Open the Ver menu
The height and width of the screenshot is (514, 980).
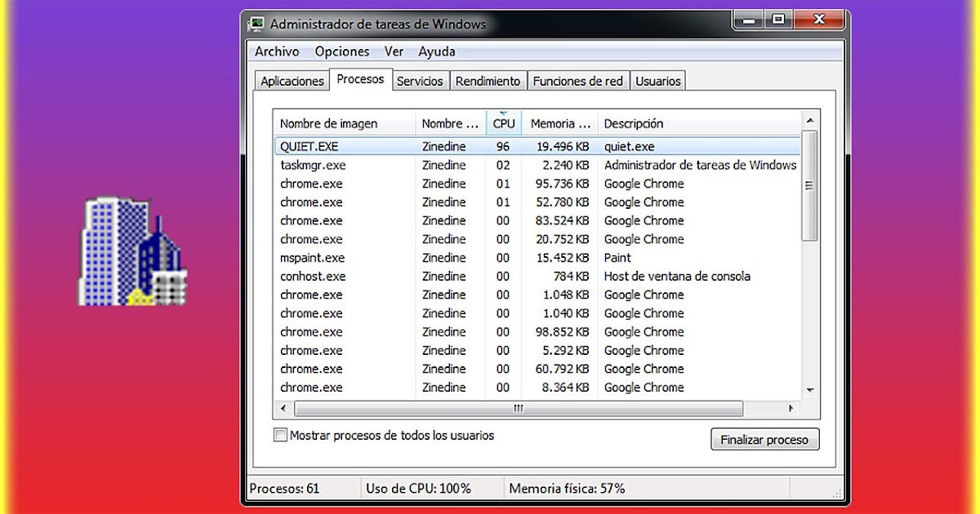pos(393,51)
